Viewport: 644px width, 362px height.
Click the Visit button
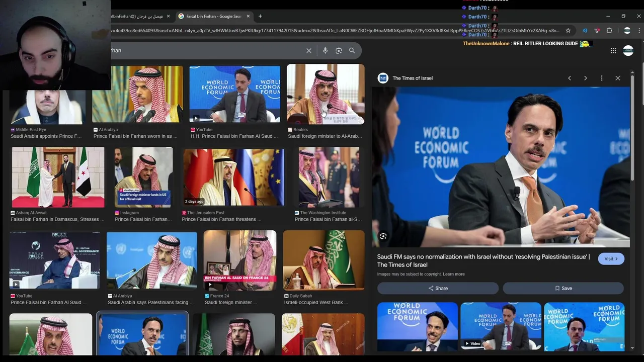611,258
